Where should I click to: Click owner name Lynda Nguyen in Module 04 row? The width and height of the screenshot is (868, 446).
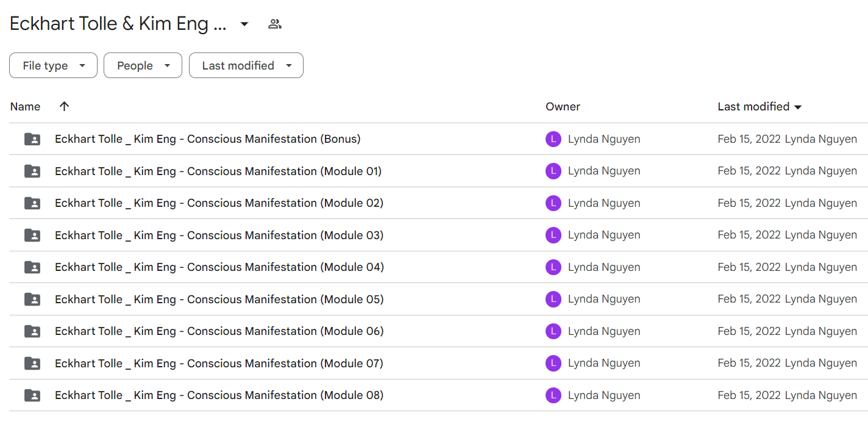(x=604, y=267)
